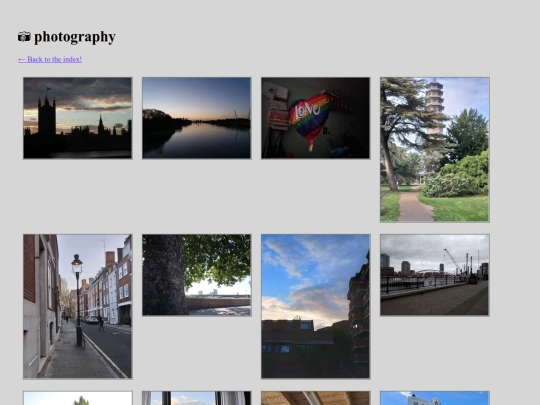This screenshot has width=540, height=405.
Task: Follow the 'Back to the index!' link
Action: pos(50,59)
